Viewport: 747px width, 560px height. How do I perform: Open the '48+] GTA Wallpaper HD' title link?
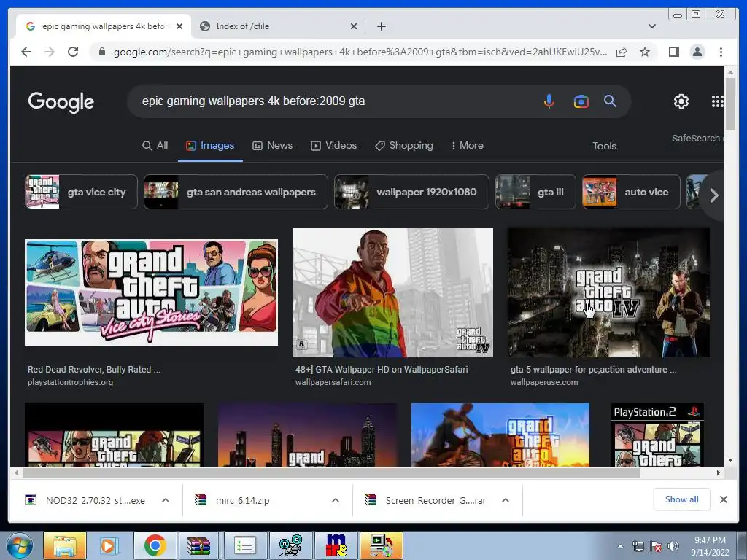click(382, 369)
